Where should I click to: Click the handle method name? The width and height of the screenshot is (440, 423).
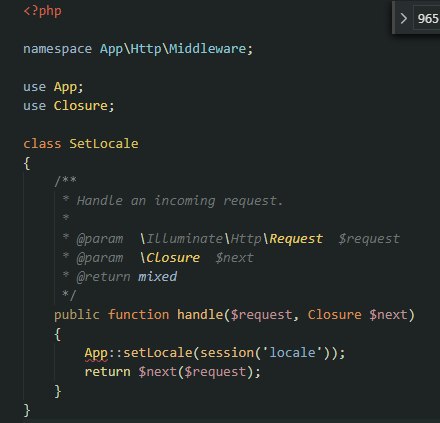tap(200, 315)
